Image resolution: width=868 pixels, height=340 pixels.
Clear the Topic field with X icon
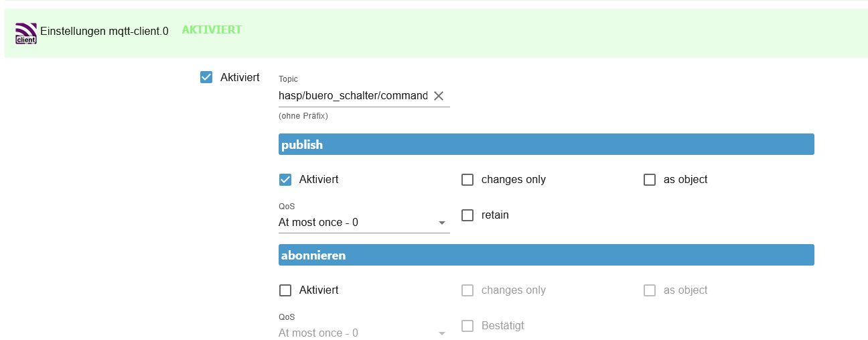439,96
